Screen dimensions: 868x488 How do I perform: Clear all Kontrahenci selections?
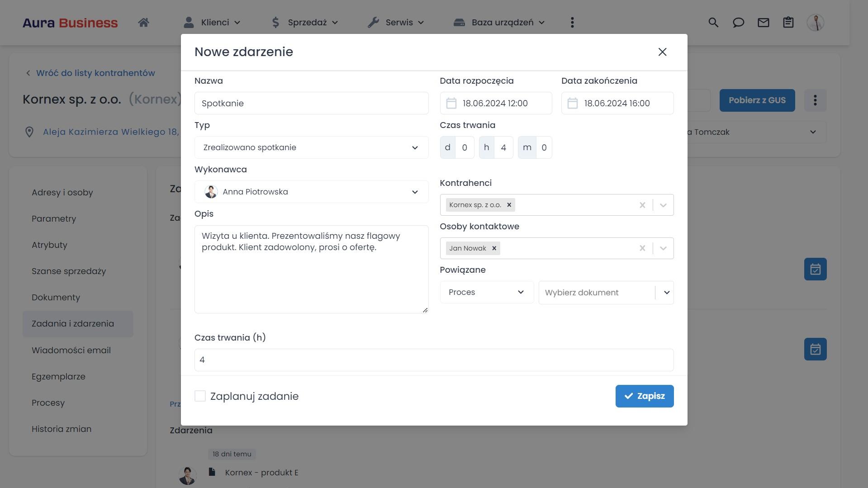tap(642, 205)
